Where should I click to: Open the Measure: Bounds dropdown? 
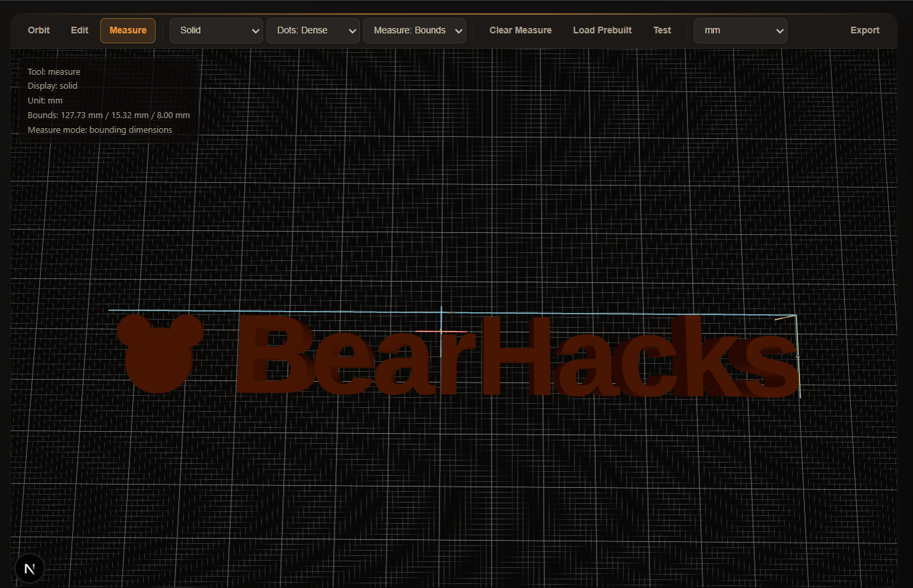pos(415,31)
